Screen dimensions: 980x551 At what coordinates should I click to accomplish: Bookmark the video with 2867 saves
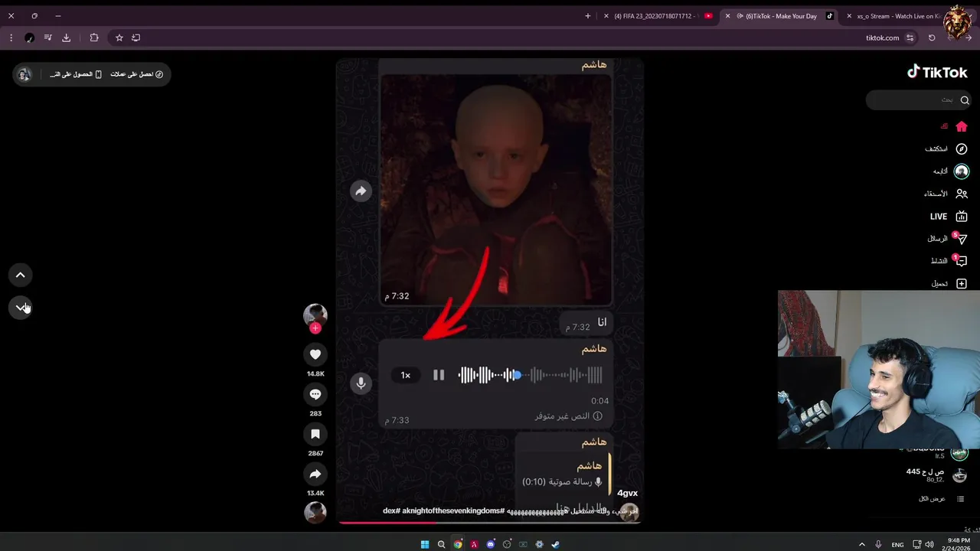[x=315, y=434]
